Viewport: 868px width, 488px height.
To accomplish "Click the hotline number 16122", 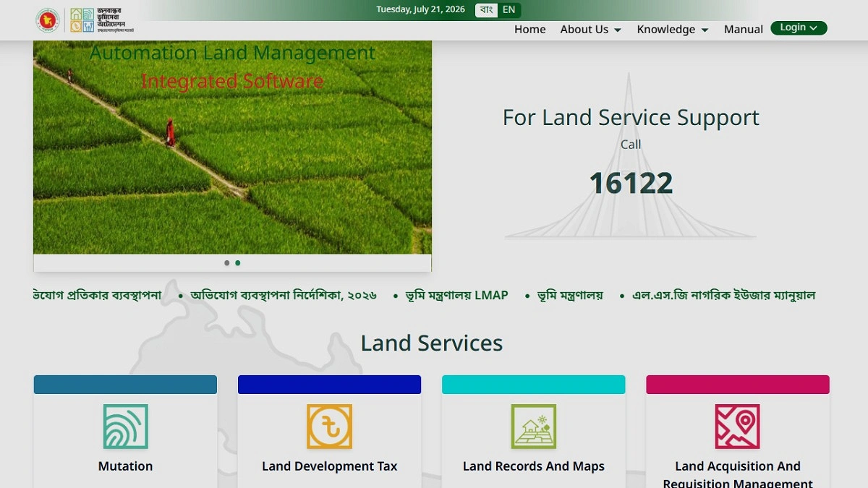I will click(x=631, y=184).
